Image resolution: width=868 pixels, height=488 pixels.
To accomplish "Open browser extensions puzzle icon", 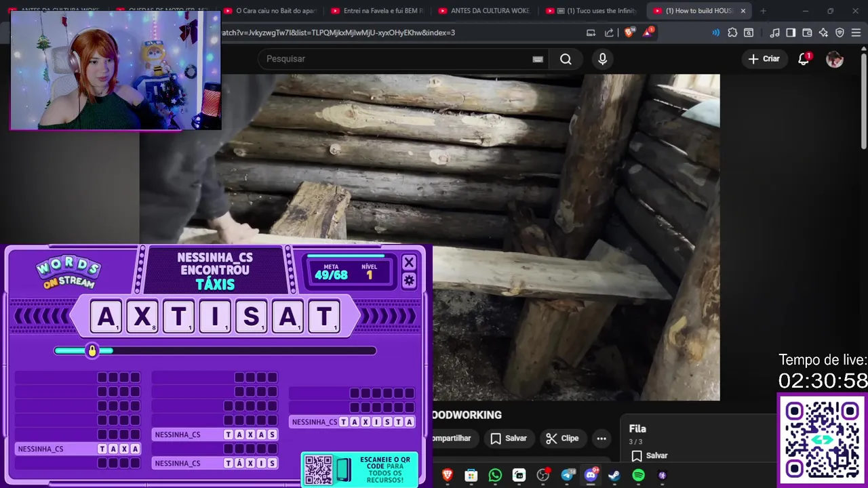I will pos(732,33).
